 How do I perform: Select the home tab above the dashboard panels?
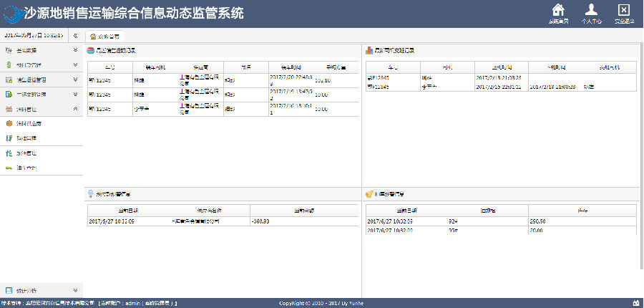point(104,37)
